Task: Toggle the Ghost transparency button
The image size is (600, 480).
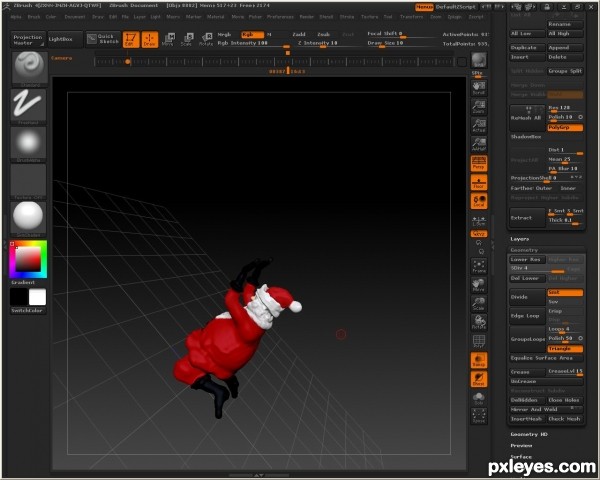Action: click(x=479, y=379)
